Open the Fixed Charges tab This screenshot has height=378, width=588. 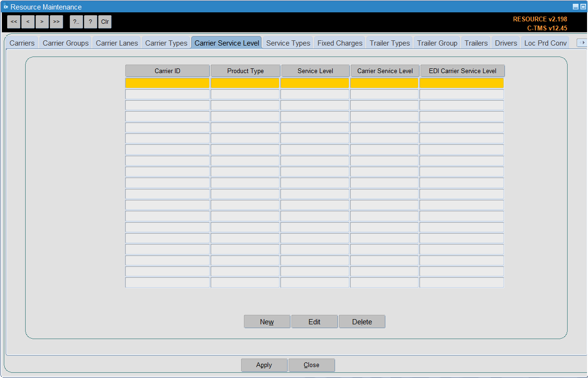click(340, 43)
